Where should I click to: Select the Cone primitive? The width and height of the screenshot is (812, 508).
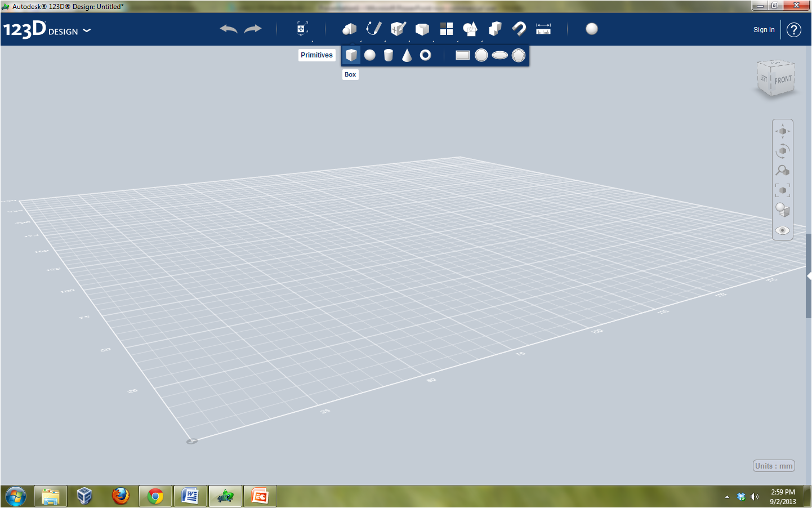(x=407, y=55)
